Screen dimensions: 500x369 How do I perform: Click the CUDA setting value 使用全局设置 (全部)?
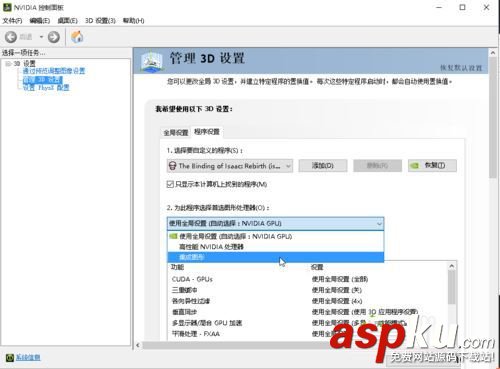pos(340,279)
